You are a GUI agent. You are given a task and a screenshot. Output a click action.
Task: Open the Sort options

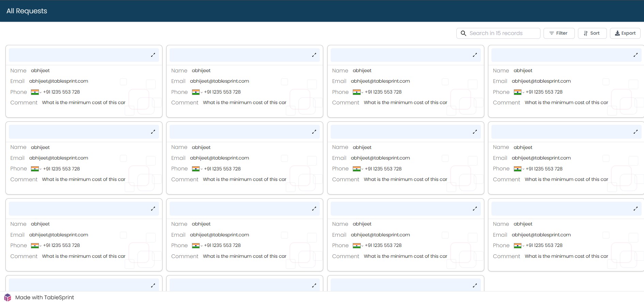click(592, 33)
